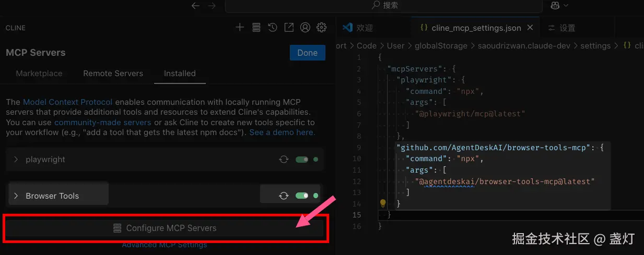
Task: Restart the Browser Tools server refresh icon
Action: (284, 196)
